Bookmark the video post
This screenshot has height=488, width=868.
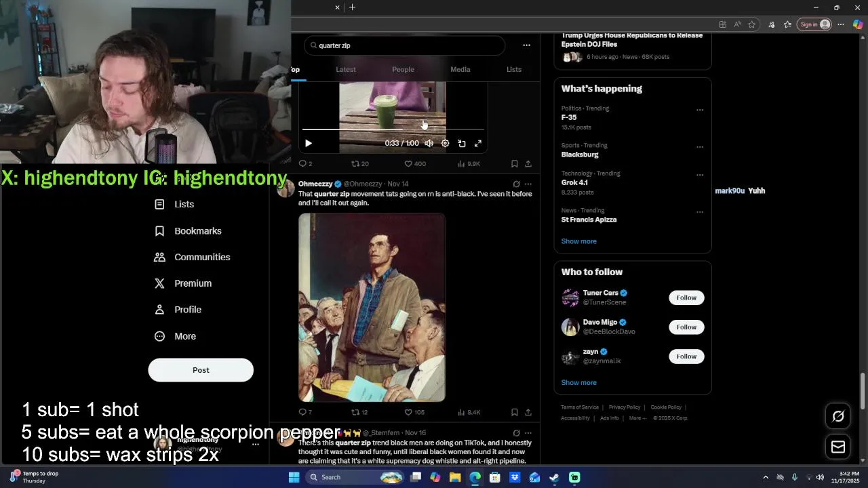click(515, 163)
